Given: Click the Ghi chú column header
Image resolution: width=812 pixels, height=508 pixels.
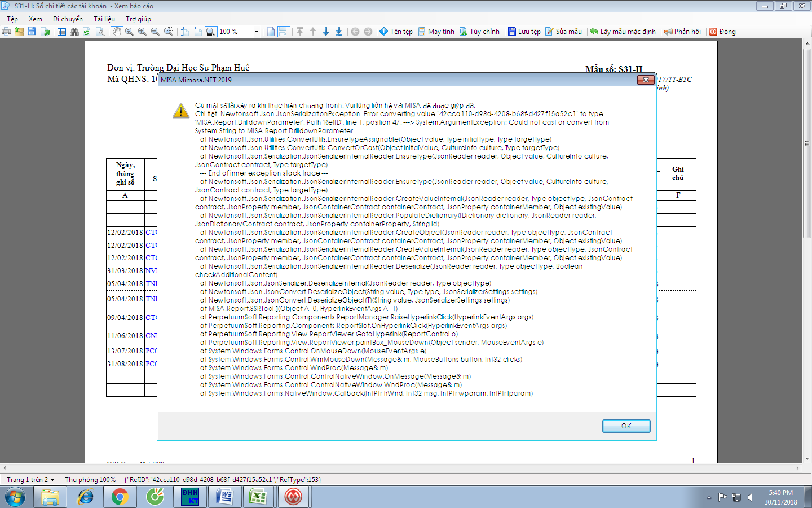Looking at the screenshot, I should pos(678,173).
